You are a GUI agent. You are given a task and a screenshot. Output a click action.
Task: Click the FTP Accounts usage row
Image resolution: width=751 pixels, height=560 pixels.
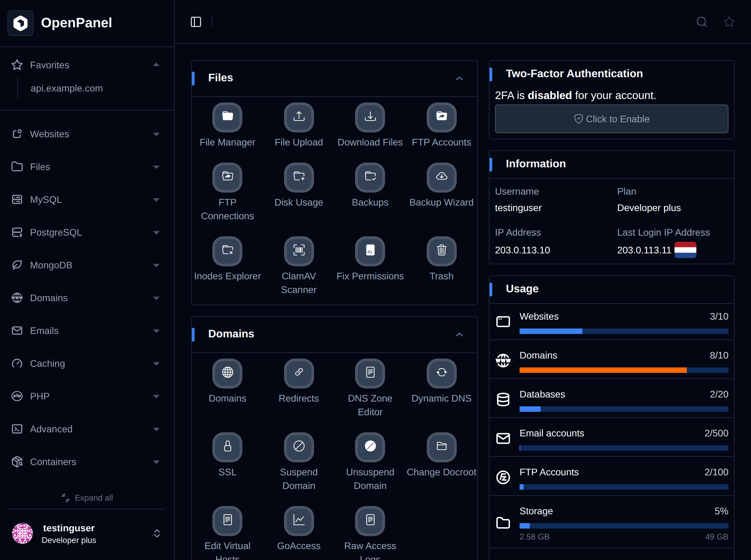click(611, 476)
